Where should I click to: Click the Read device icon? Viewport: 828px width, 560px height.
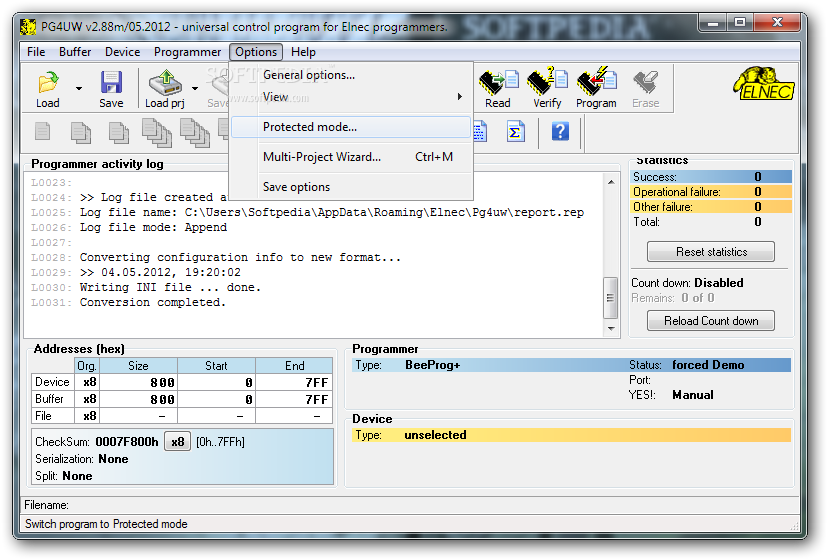click(x=498, y=82)
